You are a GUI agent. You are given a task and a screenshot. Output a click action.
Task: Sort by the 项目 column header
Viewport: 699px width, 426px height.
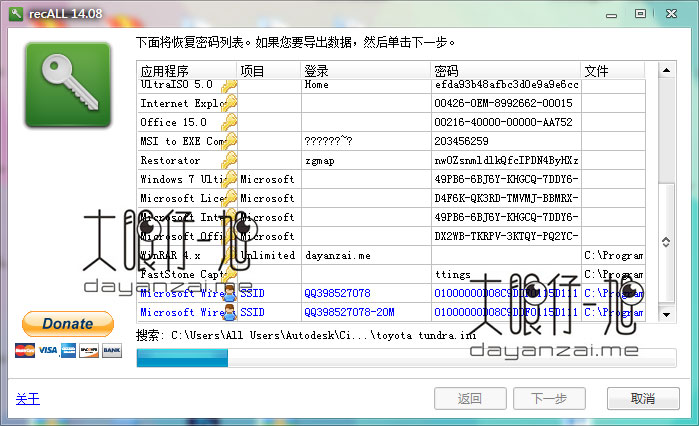point(269,70)
